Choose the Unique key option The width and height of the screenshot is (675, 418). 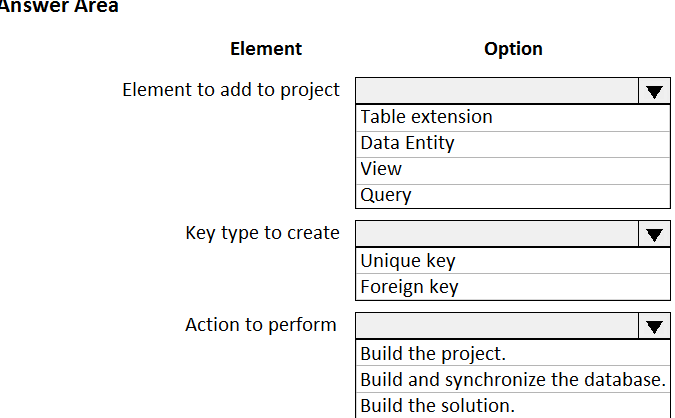pos(407,261)
